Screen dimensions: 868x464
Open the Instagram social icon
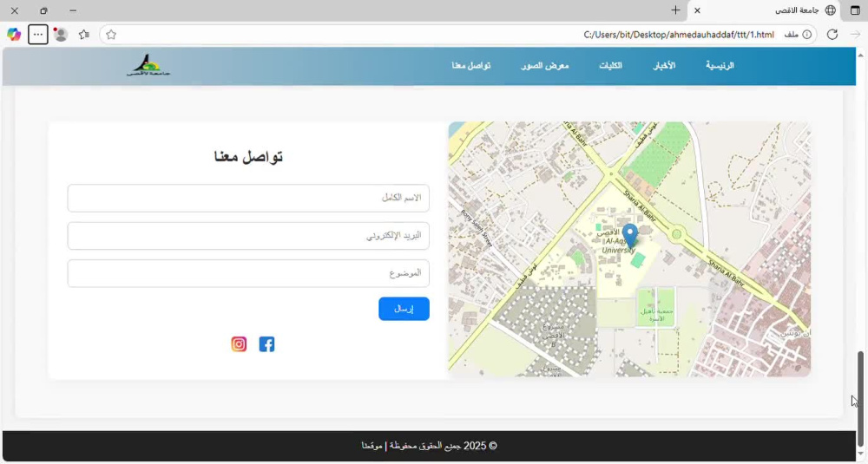239,344
